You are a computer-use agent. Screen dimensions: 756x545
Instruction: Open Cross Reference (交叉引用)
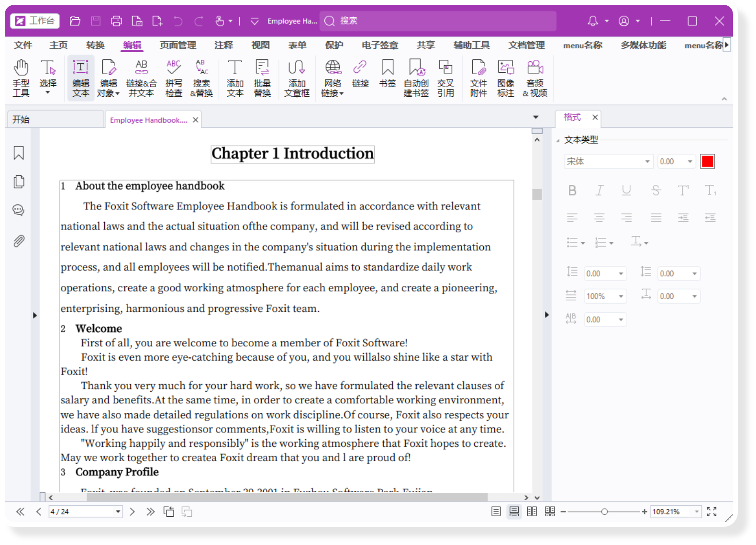445,79
